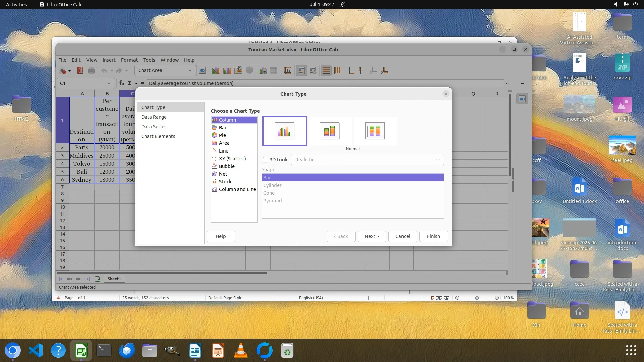Toggle Horizontal Grids toolbar icon
The width and height of the screenshot is (644, 362).
pyautogui.click(x=326, y=71)
